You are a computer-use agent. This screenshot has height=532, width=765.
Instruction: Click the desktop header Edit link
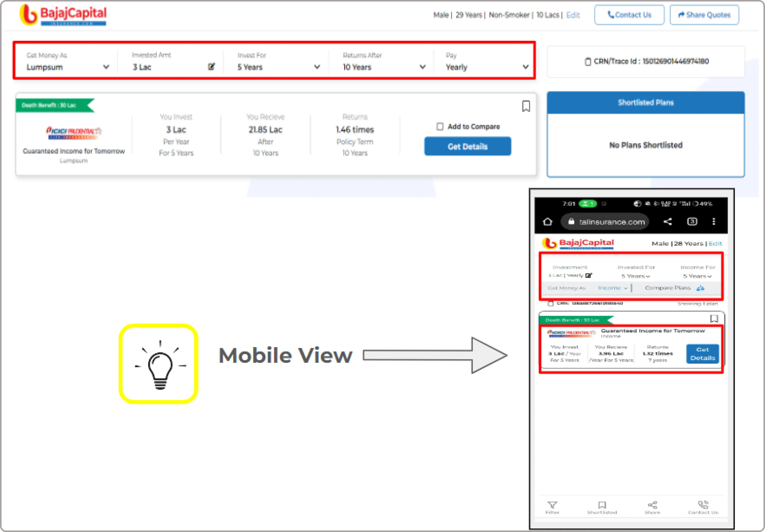click(573, 15)
